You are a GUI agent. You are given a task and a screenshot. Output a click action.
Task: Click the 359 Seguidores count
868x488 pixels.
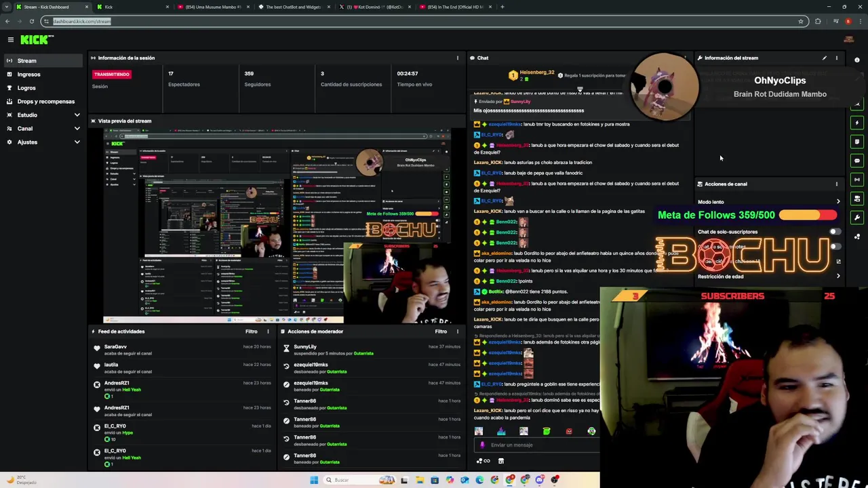(249, 73)
